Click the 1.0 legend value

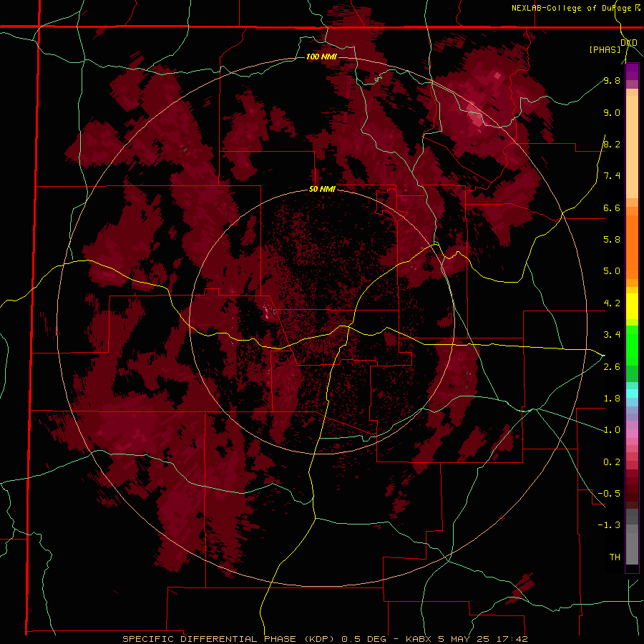[612, 430]
